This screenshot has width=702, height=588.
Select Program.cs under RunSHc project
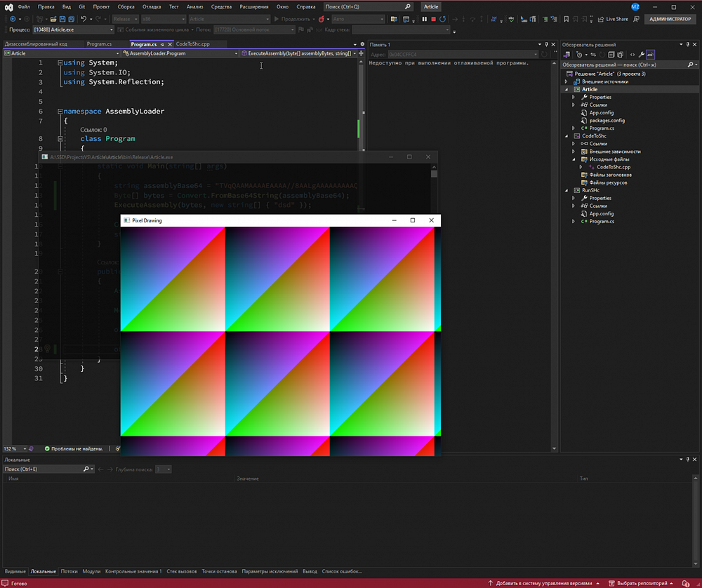click(x=602, y=222)
